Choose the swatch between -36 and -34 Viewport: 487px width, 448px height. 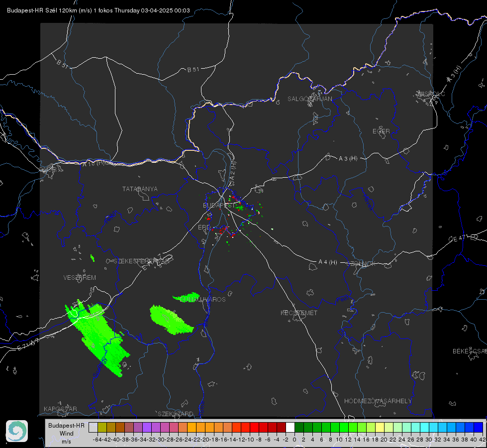tap(138, 427)
